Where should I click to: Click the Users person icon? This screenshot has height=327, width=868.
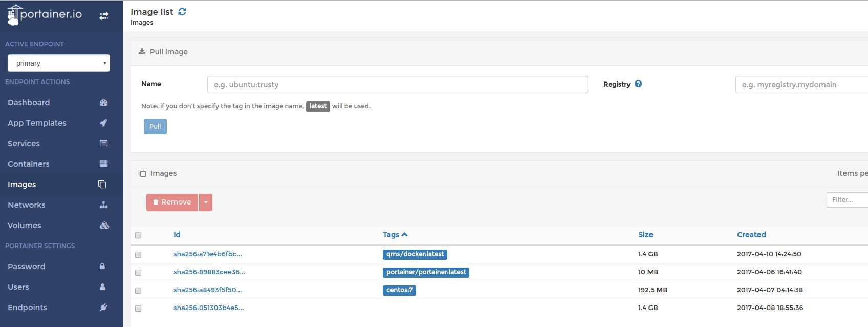click(102, 287)
